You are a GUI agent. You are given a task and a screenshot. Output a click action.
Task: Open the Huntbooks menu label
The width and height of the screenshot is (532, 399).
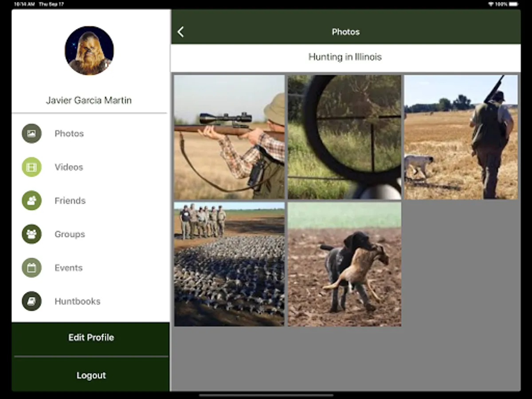(78, 301)
